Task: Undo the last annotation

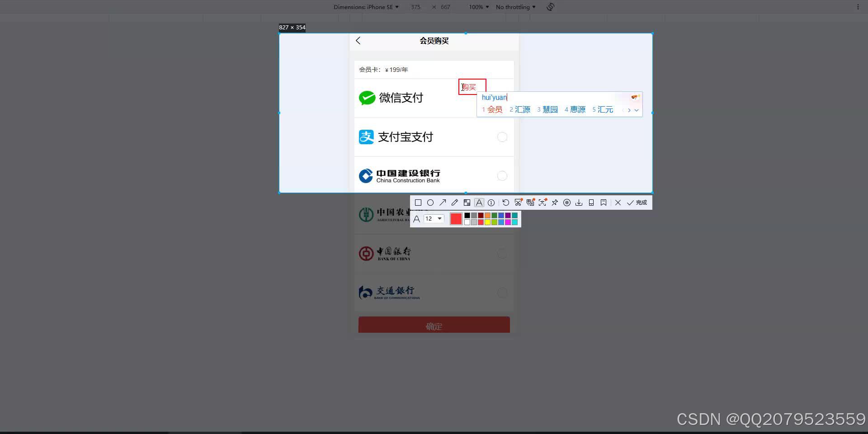Action: (x=505, y=203)
